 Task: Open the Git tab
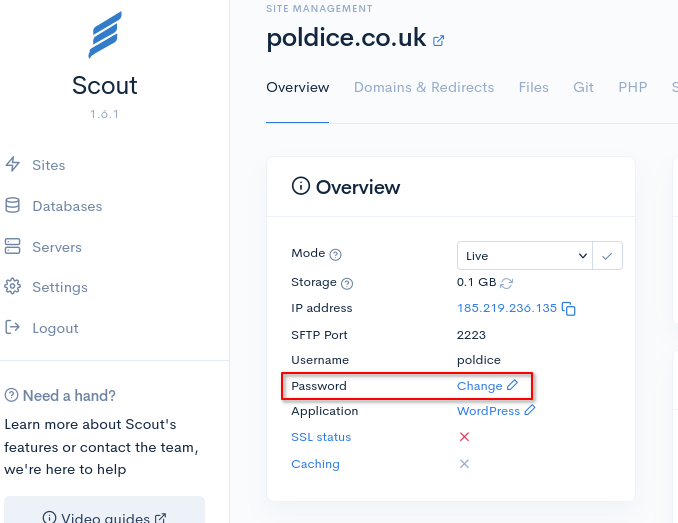[584, 87]
